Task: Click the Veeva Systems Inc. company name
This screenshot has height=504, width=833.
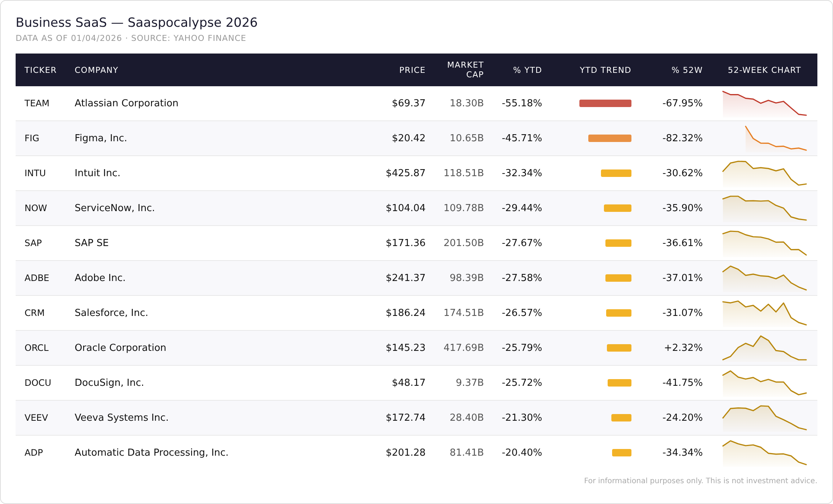Action: click(x=122, y=417)
